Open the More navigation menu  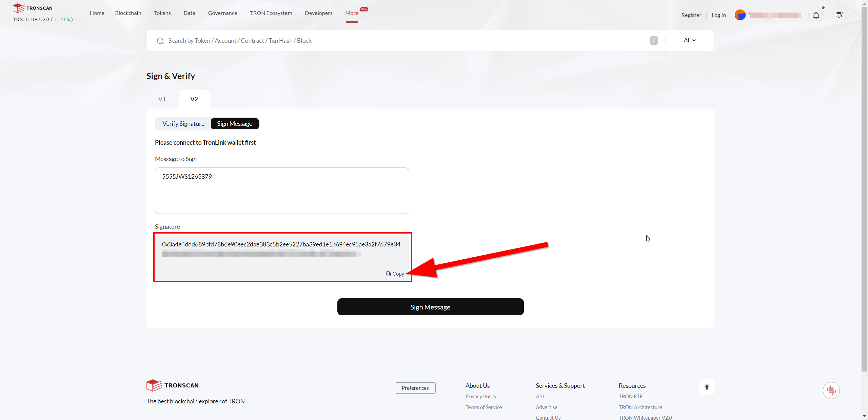(352, 13)
